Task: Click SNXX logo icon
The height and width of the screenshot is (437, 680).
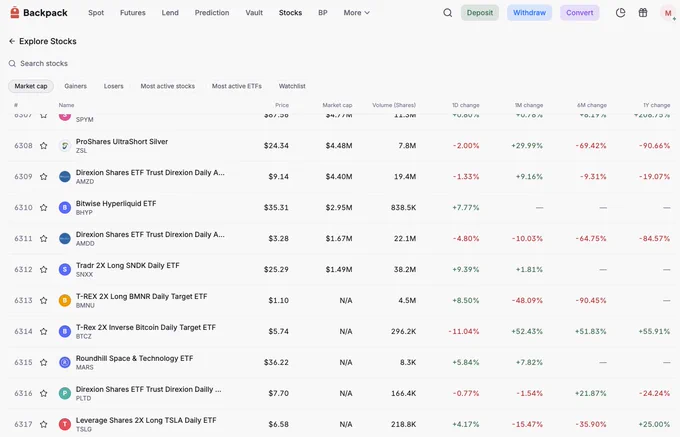Action: pyautogui.click(x=65, y=270)
